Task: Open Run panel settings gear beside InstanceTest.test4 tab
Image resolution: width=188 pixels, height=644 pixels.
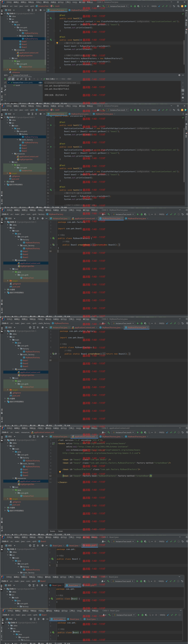Action: [x=179, y=75]
